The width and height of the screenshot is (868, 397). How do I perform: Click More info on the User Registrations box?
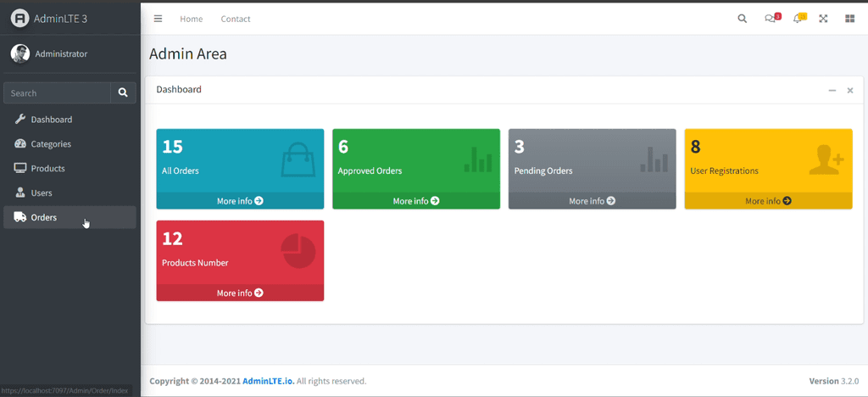(x=768, y=201)
